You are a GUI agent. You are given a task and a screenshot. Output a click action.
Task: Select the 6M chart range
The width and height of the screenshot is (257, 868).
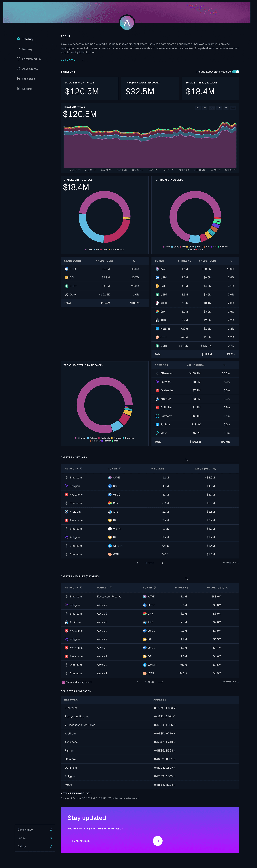(x=219, y=108)
